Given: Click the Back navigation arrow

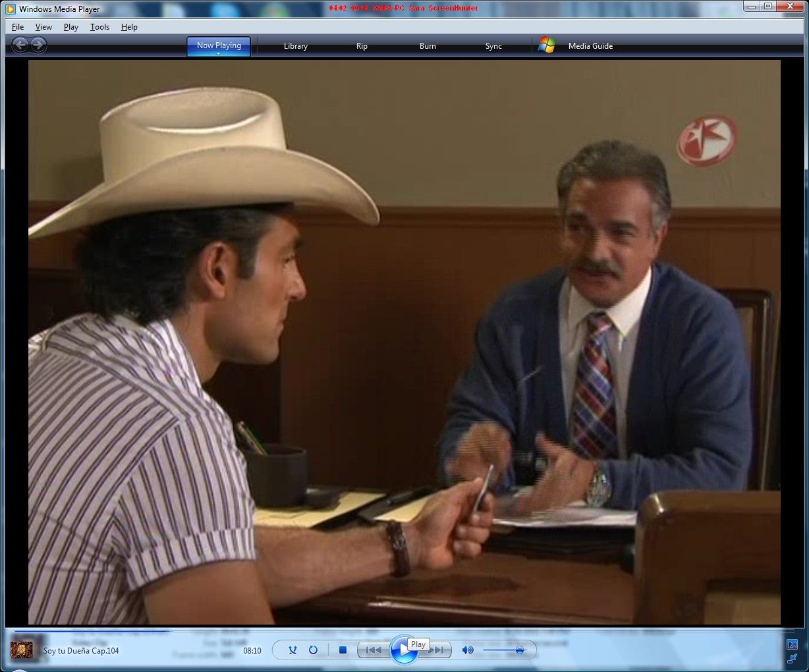Looking at the screenshot, I should click(x=20, y=45).
